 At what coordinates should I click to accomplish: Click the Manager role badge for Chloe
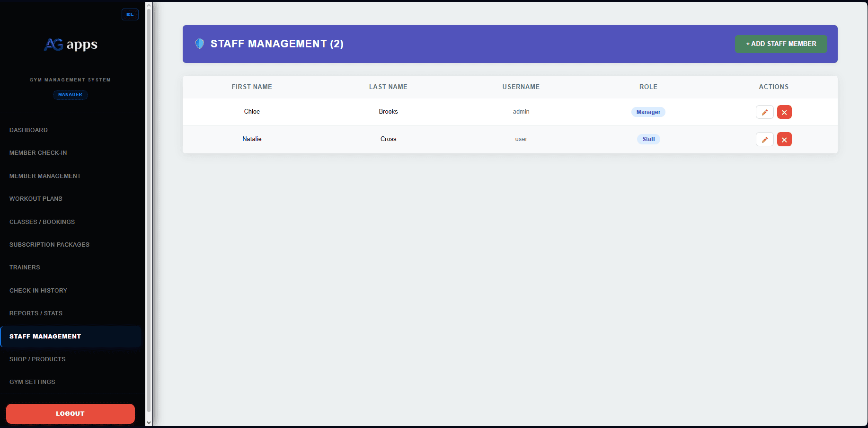tap(648, 112)
